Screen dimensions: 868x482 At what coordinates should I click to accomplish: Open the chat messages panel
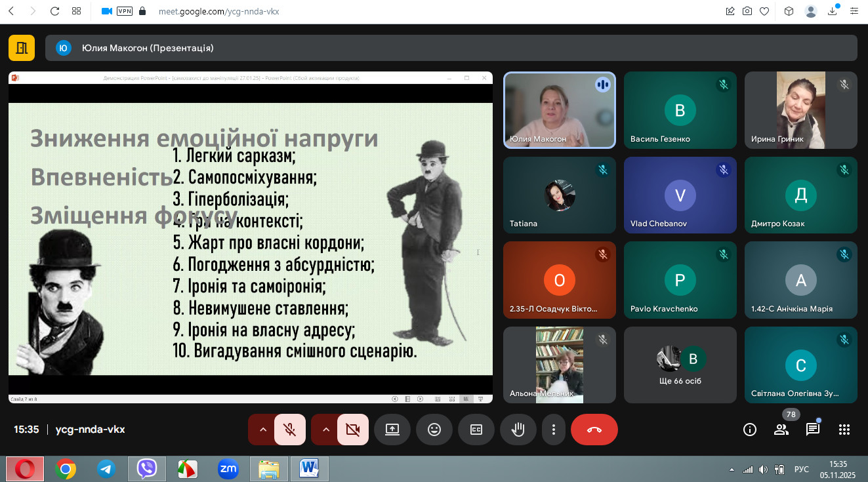(x=812, y=430)
